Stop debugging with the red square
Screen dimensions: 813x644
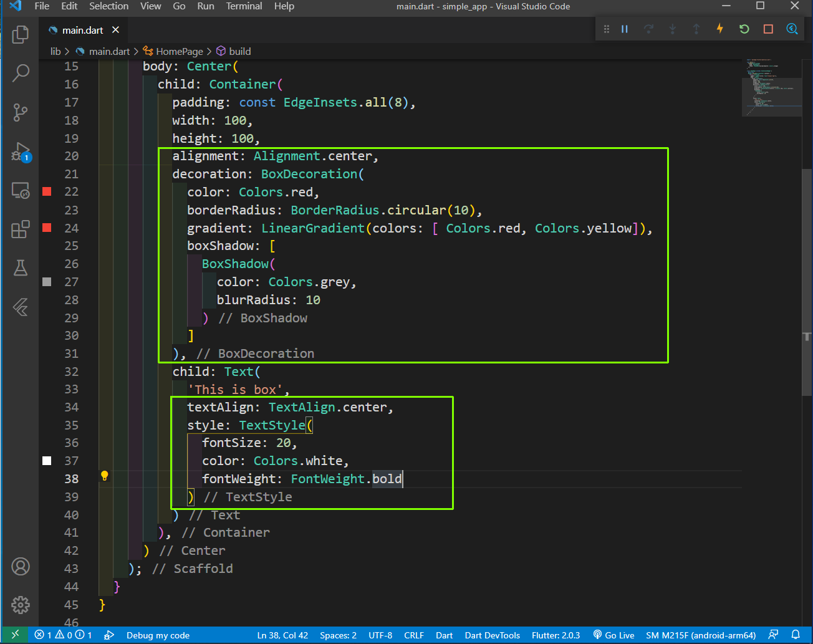768,29
